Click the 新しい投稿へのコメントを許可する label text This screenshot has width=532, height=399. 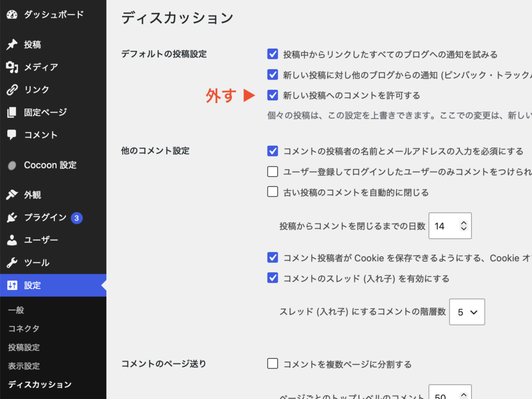[352, 96]
